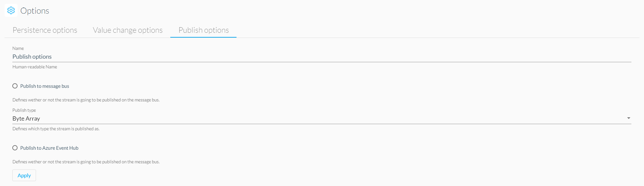Click the Options page heading
Screen dimensions: 644x186
[35, 11]
